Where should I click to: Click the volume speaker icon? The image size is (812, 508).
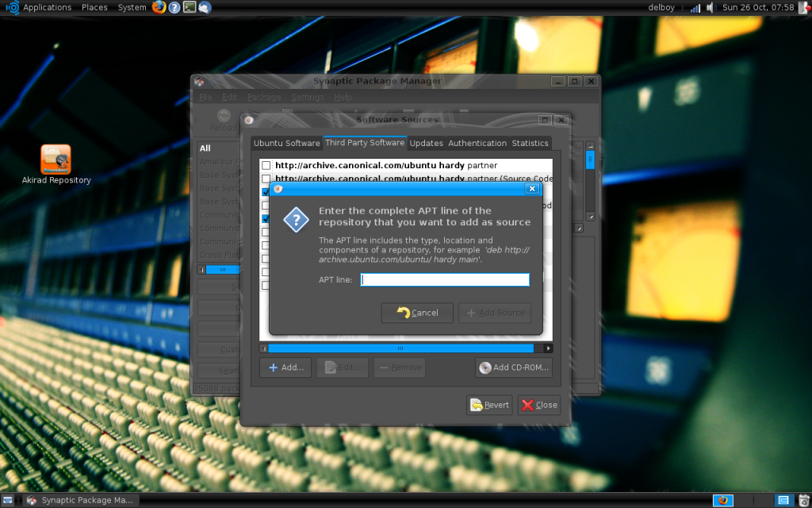pyautogui.click(x=710, y=7)
